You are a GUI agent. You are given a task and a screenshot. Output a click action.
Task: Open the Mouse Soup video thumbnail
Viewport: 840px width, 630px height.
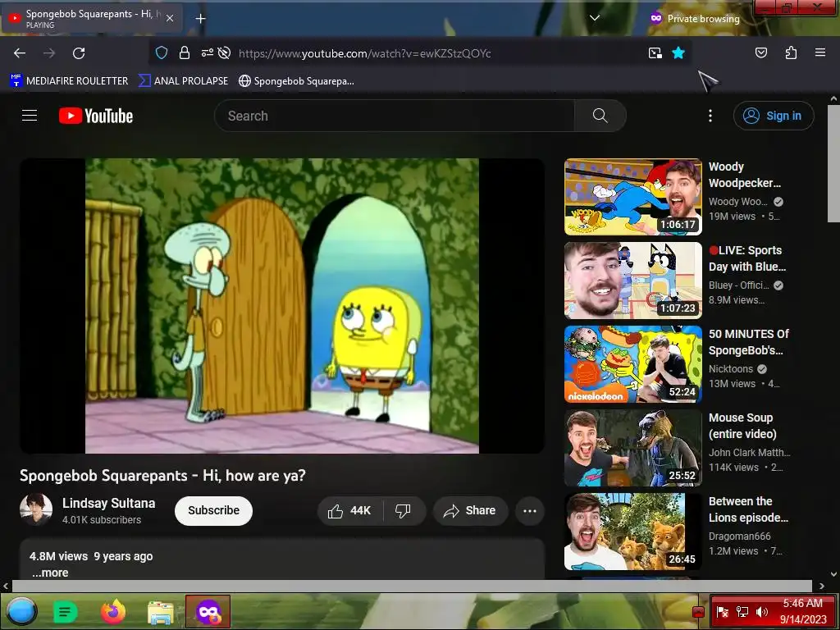click(x=632, y=448)
